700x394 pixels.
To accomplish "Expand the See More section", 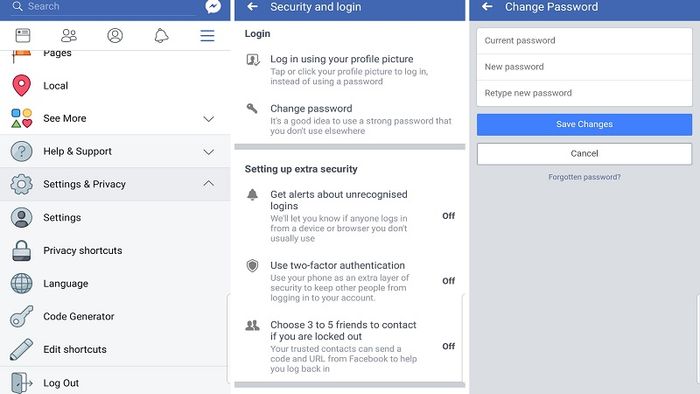I will (115, 118).
